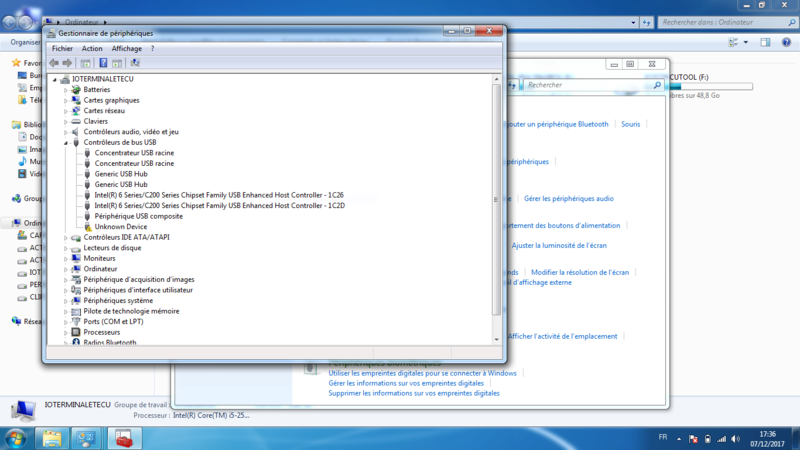Collapse the Contrôleurs de bus USB node
Screen dimensions: 800x450
tap(66, 143)
